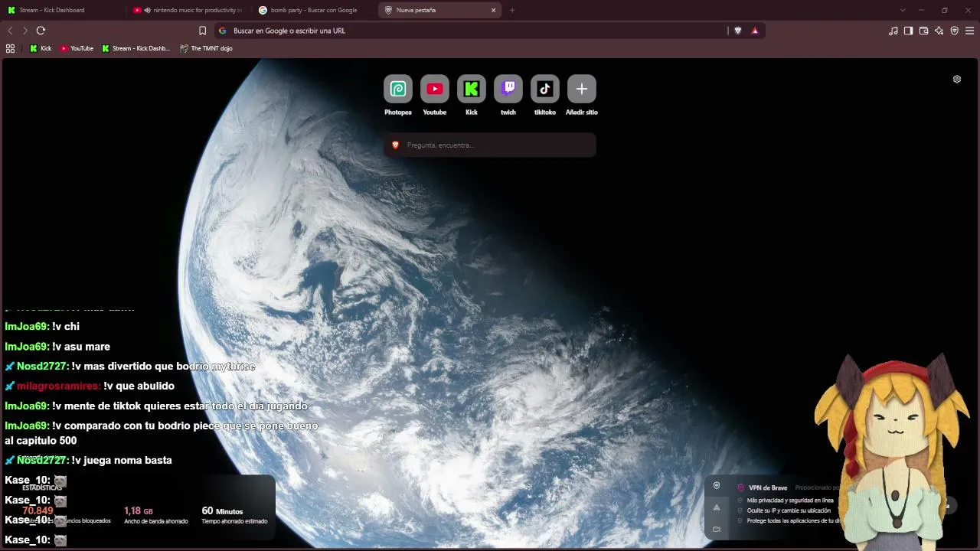Switch to the 'bomb party - Buscar con Google' tab
This screenshot has height=551, width=980.
tap(314, 10)
